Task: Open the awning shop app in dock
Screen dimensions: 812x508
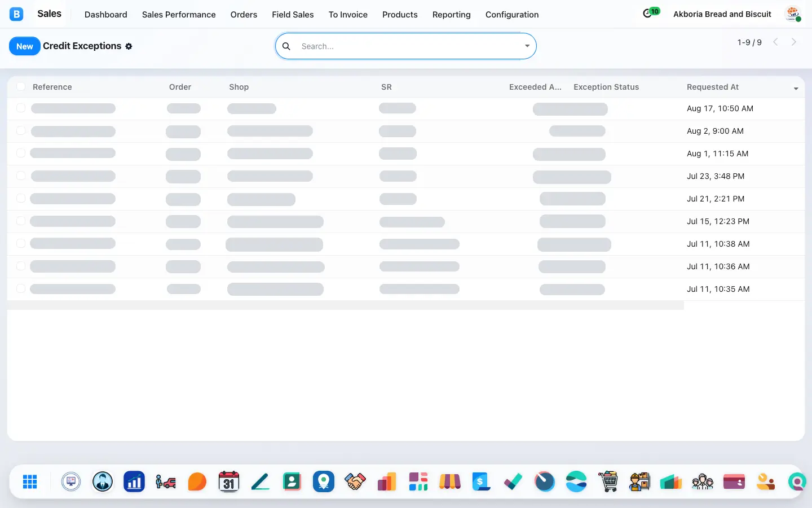Action: tap(450, 481)
